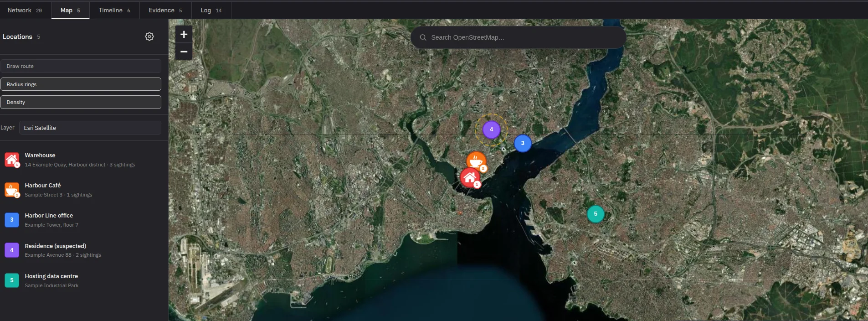
Task: Click the address '14 Example Quay, Harbour district'
Action: point(65,165)
